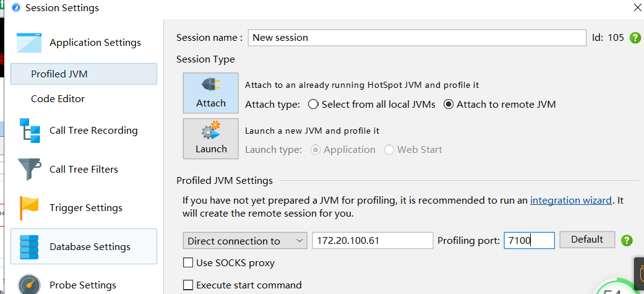This screenshot has height=294, width=644.
Task: Open the Call Tree Recording icon
Action: click(x=30, y=131)
